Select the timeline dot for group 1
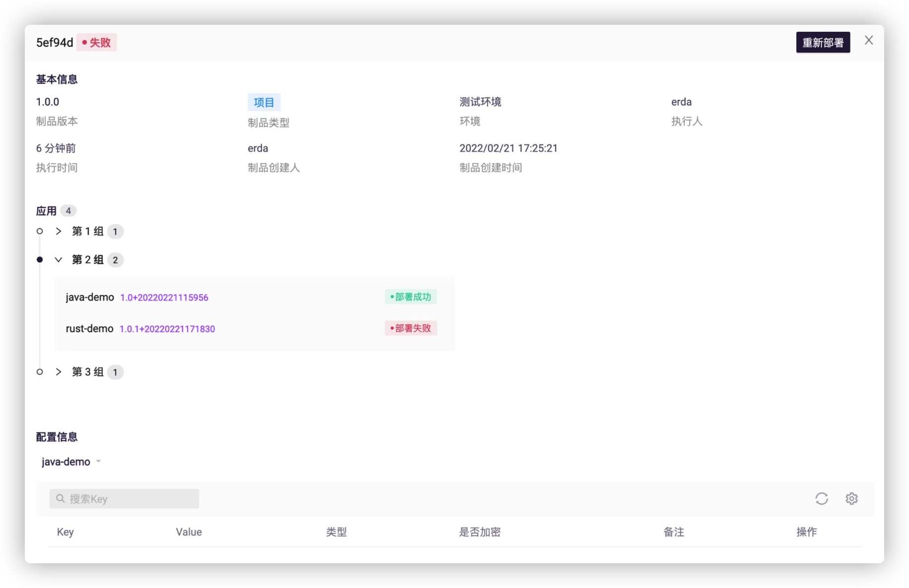 click(x=40, y=232)
